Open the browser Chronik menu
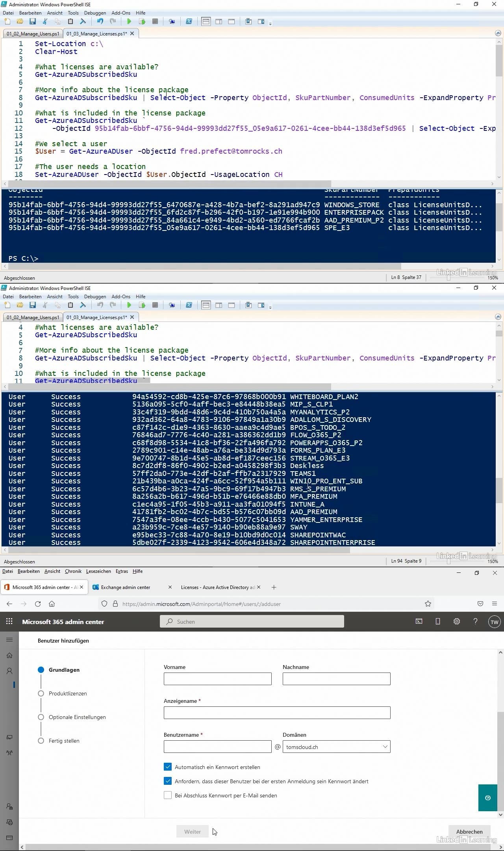This screenshot has width=504, height=851. click(73, 571)
